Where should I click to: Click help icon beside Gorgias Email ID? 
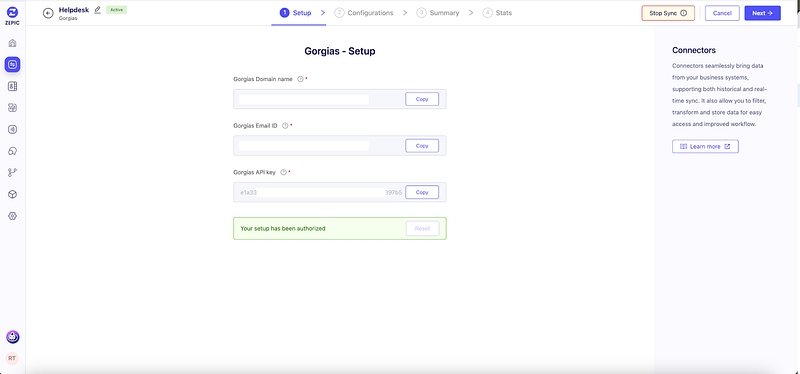click(285, 126)
